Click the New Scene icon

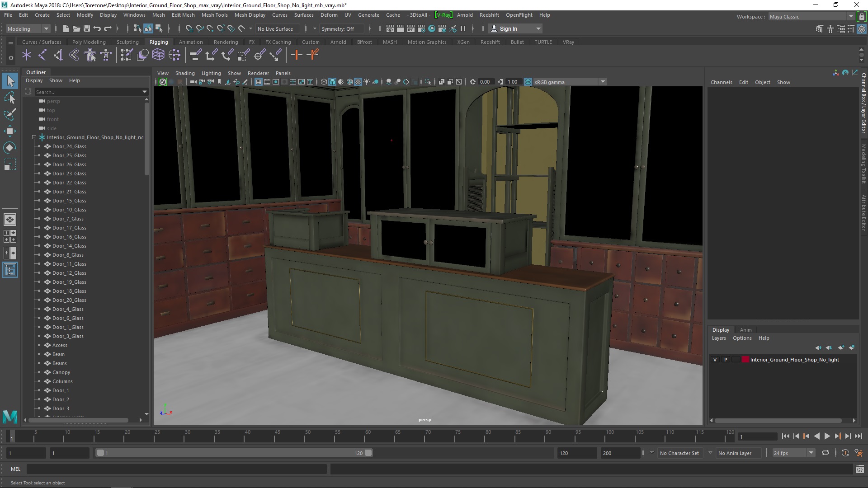(x=66, y=28)
